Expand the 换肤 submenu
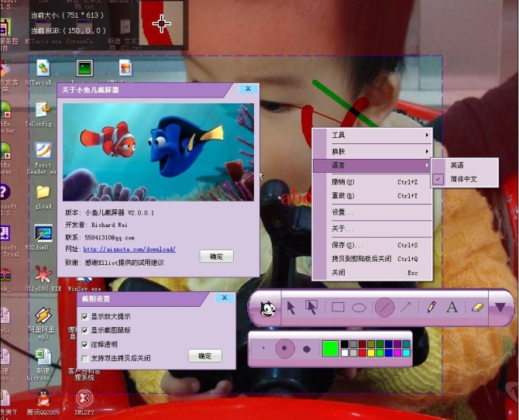Screen dimensions: 519x420 click(x=373, y=151)
